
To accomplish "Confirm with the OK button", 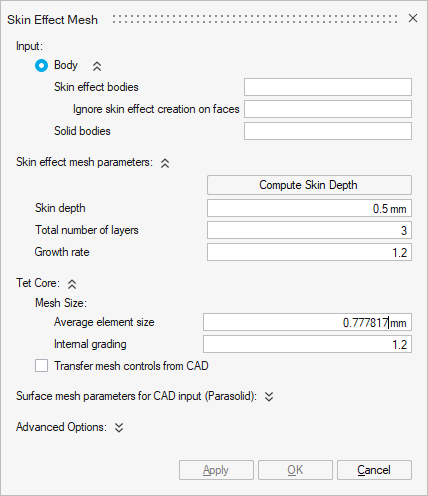I will (295, 470).
